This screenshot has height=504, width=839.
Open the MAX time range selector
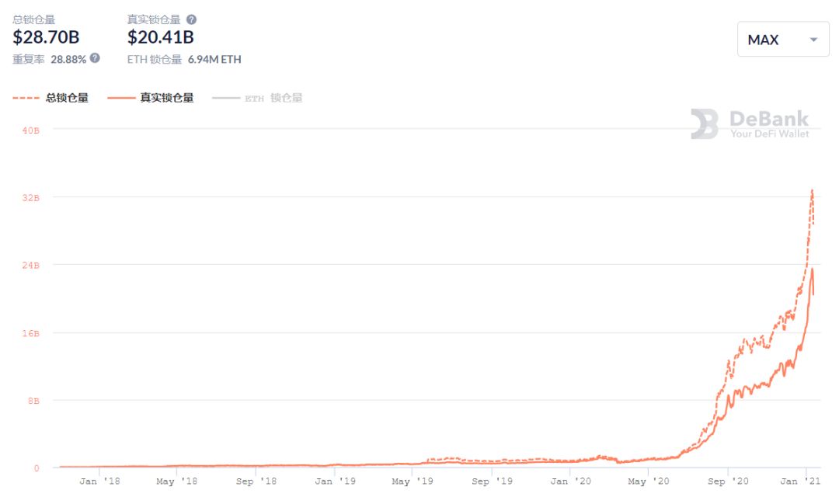coord(782,40)
